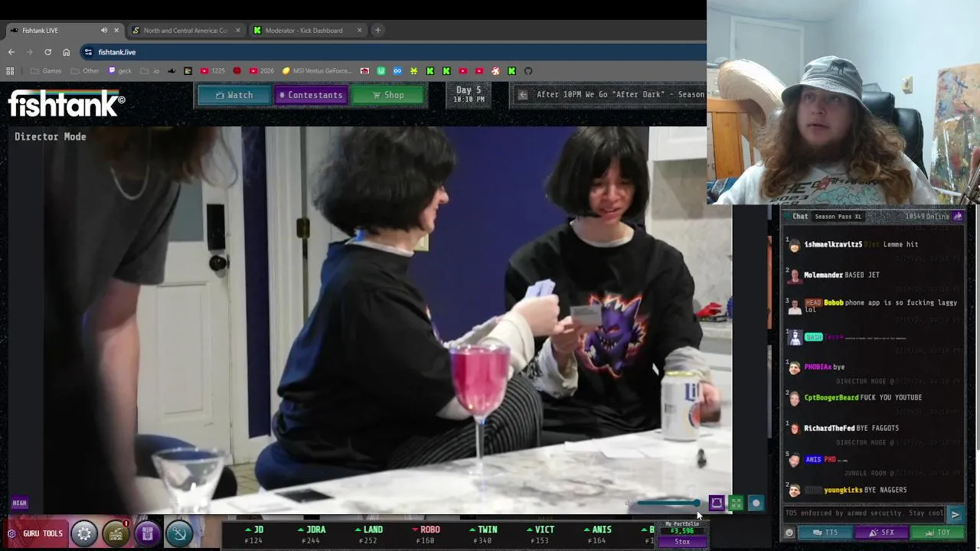The height and width of the screenshot is (551, 980).
Task: Click the teal anchor icon
Action: (179, 533)
